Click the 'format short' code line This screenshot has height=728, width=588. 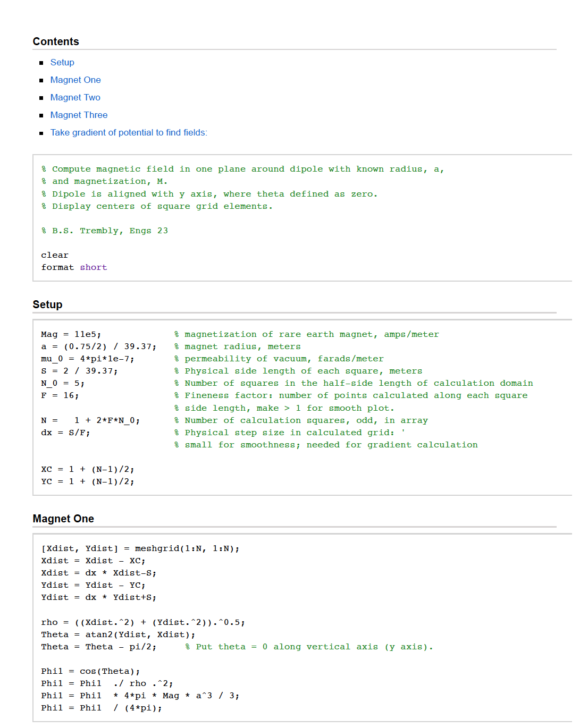tap(74, 268)
